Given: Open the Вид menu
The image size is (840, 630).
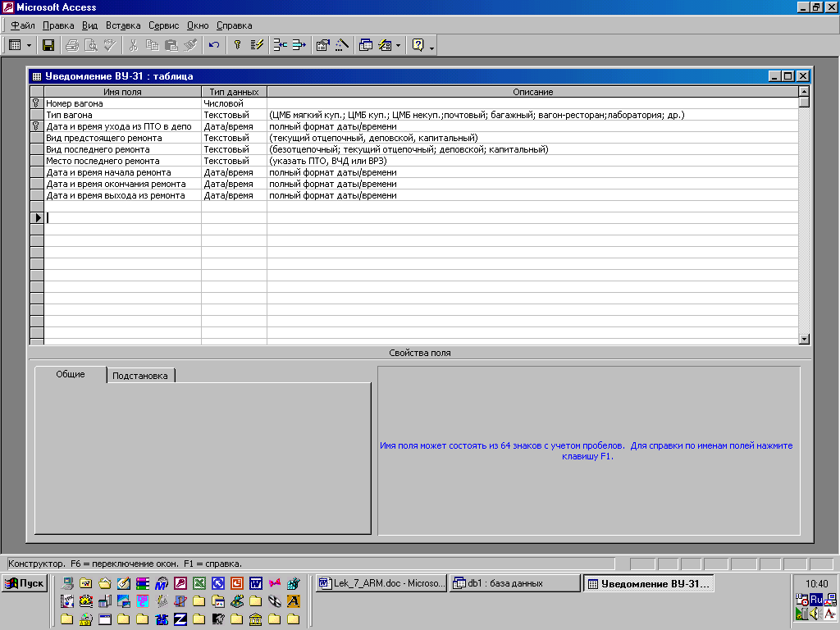Looking at the screenshot, I should click(89, 25).
